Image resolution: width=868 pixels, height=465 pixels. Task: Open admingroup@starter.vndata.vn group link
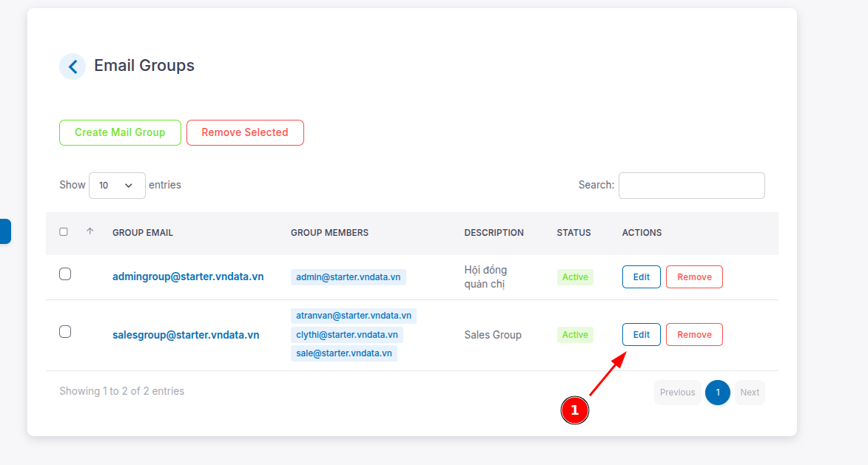[x=188, y=276]
